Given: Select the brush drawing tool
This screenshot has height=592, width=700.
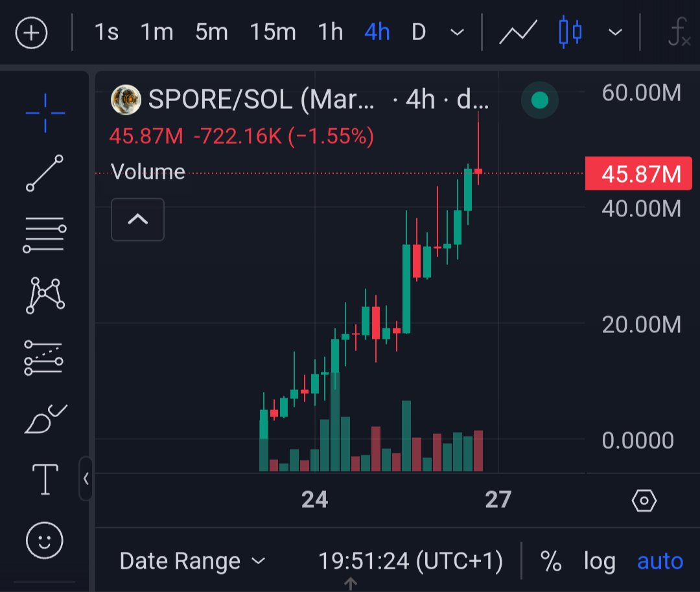Looking at the screenshot, I should click(45, 418).
